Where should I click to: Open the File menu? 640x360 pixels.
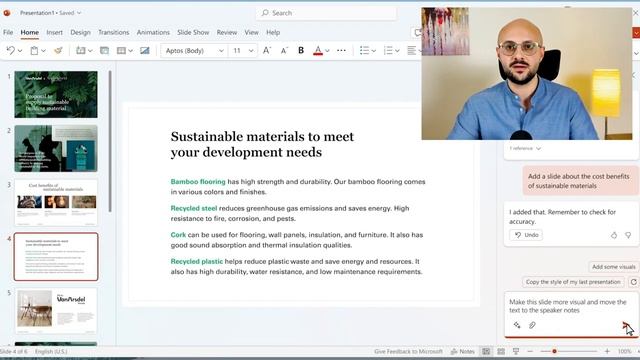pyautogui.click(x=8, y=32)
